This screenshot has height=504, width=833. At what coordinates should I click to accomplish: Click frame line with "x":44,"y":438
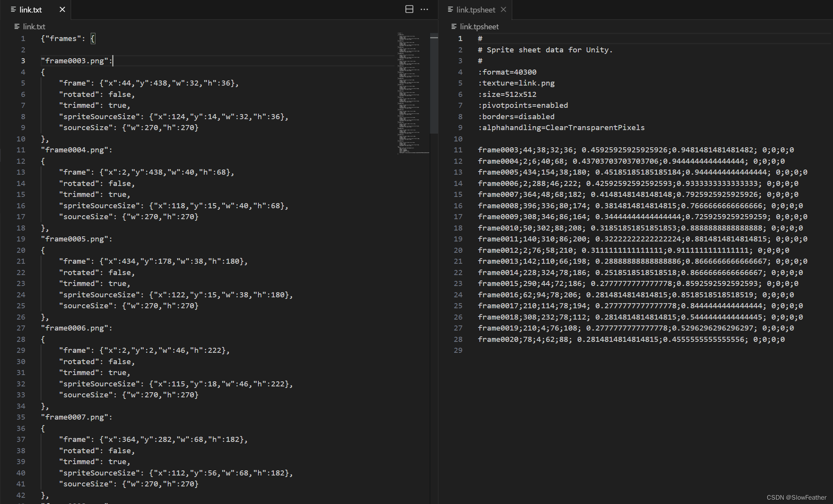tap(149, 83)
